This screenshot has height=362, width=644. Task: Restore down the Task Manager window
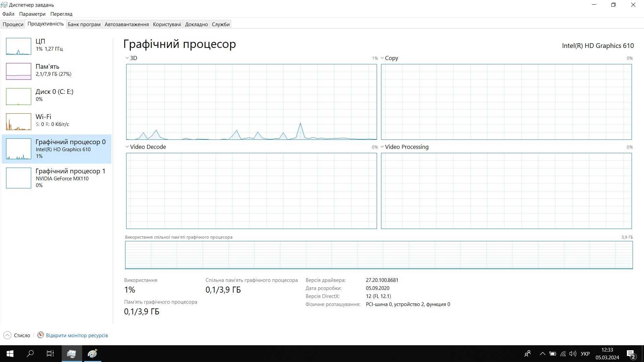[x=613, y=5]
